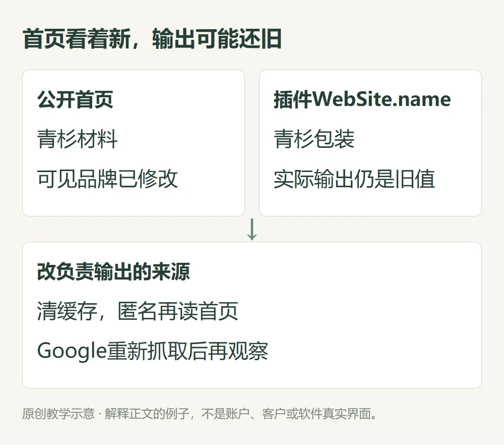Select the heading 改负责输出的来源

113,271
